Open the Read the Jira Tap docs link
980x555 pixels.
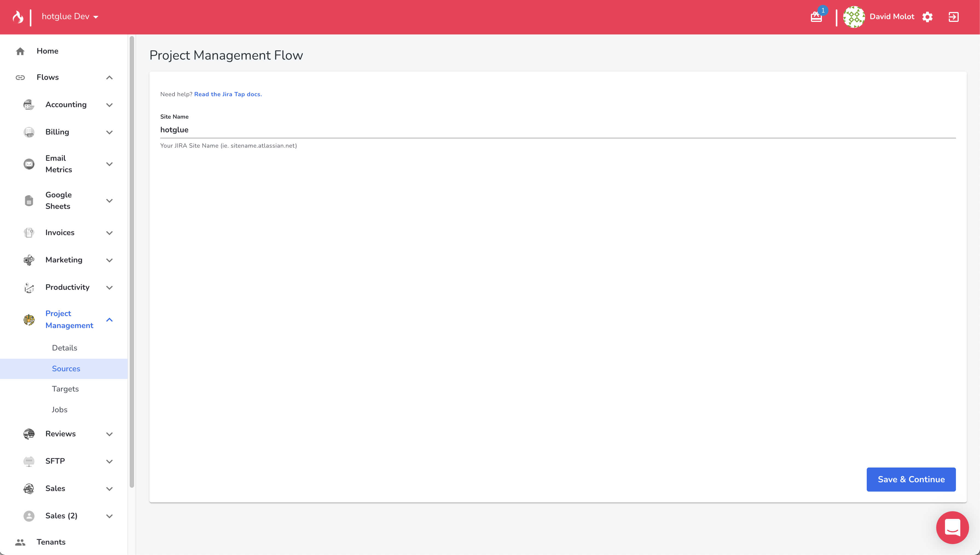tap(228, 94)
